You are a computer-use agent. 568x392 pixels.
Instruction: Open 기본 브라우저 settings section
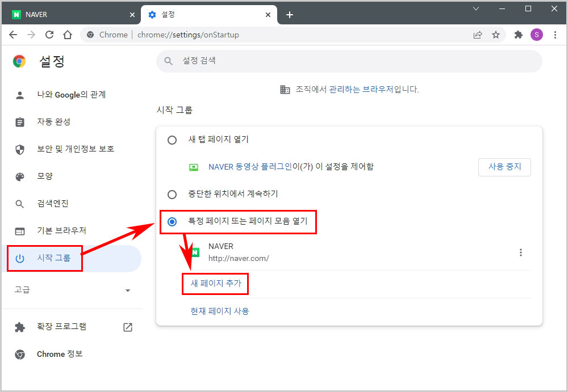(72, 231)
